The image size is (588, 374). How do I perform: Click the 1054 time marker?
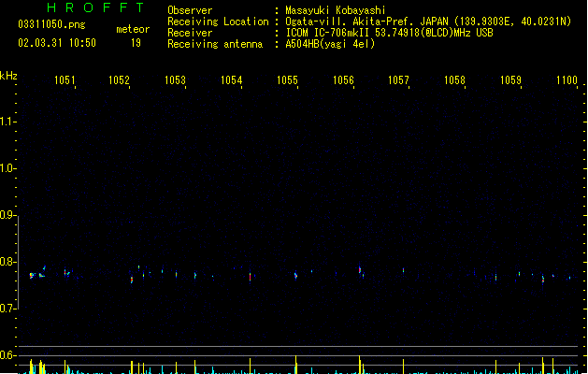coord(232,79)
